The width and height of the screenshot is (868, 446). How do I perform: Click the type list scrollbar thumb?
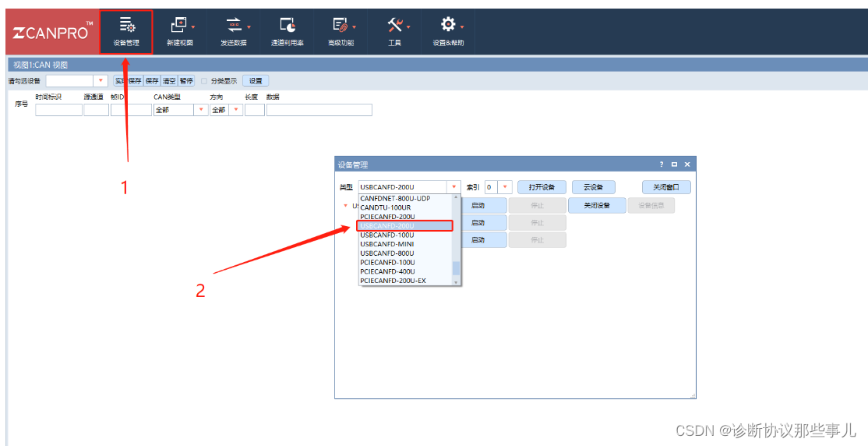click(x=456, y=268)
